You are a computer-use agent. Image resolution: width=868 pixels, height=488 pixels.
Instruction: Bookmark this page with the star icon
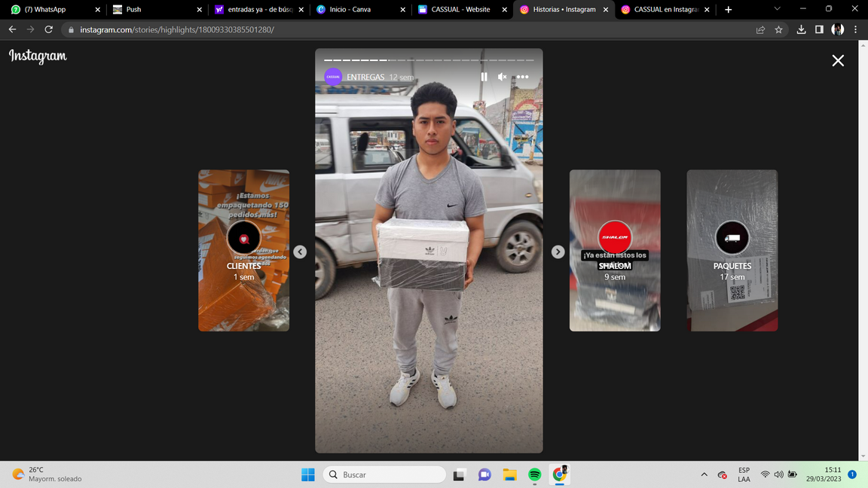(778, 29)
